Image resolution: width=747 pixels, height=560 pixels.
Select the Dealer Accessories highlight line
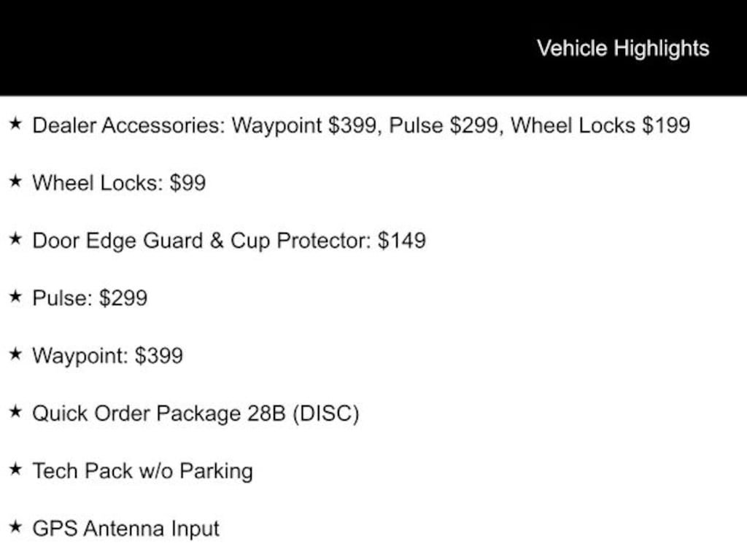coord(361,125)
